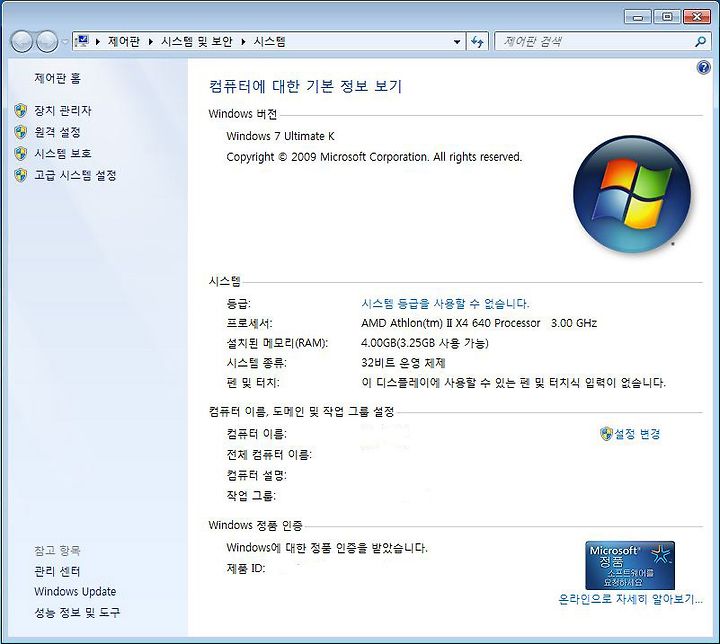Maximize the System window
Viewport: 720px width, 644px height.
(x=667, y=17)
